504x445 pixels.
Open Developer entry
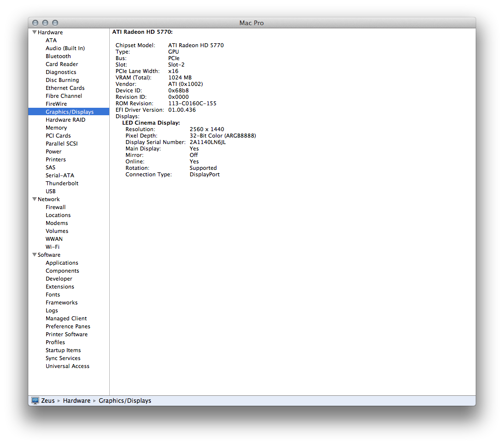pyautogui.click(x=59, y=279)
